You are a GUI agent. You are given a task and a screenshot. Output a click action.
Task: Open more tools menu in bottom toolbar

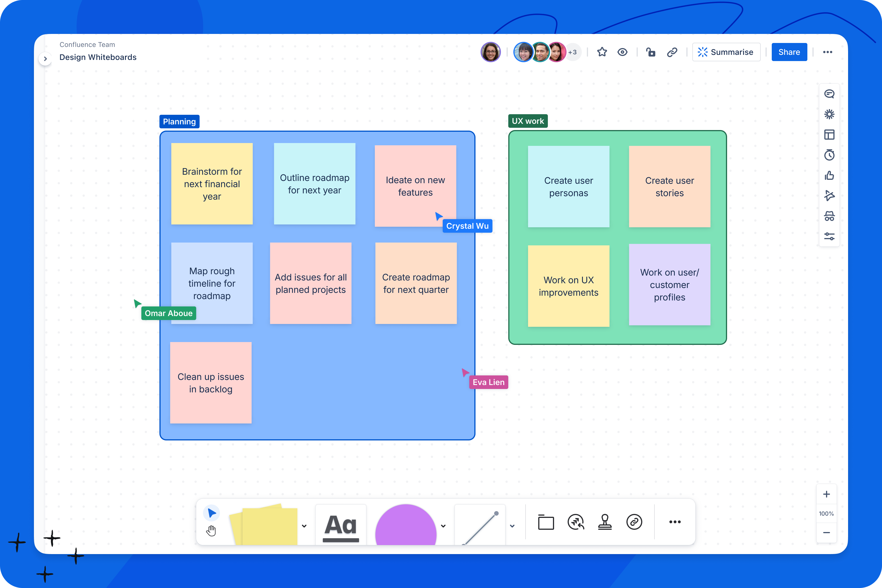coord(675,522)
